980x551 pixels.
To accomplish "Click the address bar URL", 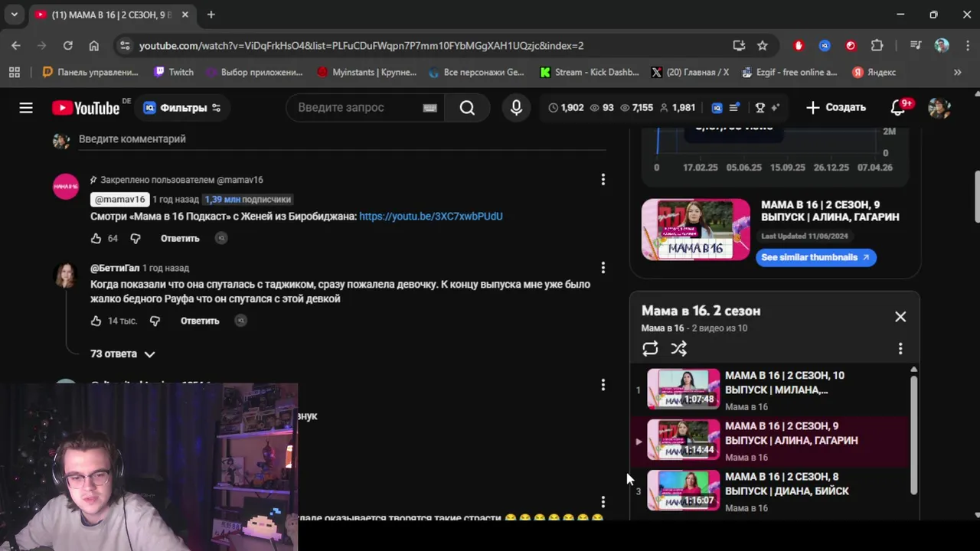I will click(x=361, y=46).
